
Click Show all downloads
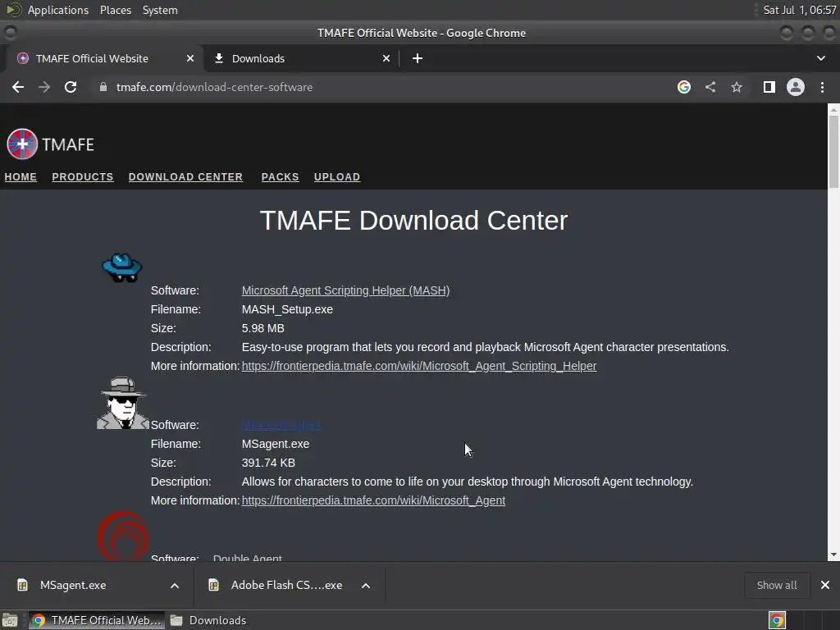tap(776, 585)
